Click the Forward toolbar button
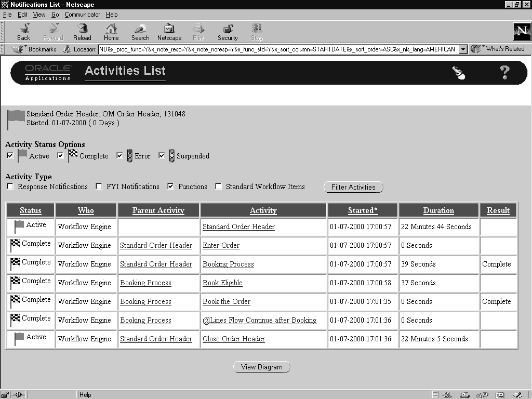The height and width of the screenshot is (399, 532). tap(54, 32)
